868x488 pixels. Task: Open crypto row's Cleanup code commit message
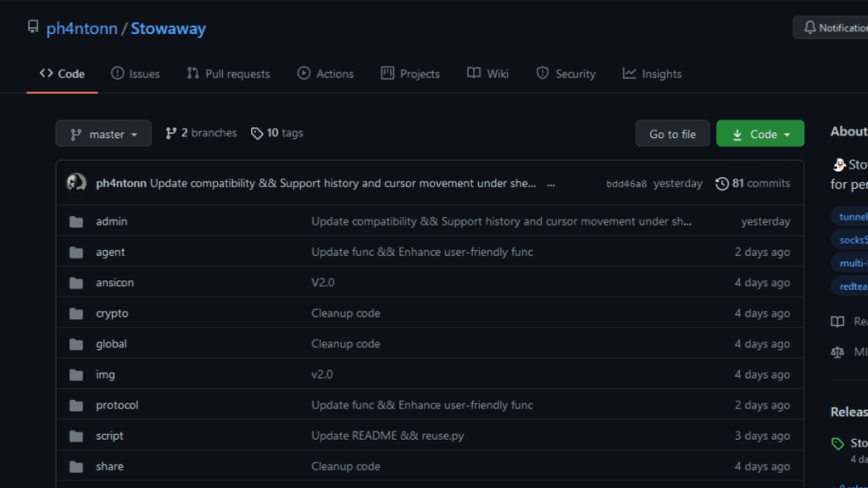[346, 313]
